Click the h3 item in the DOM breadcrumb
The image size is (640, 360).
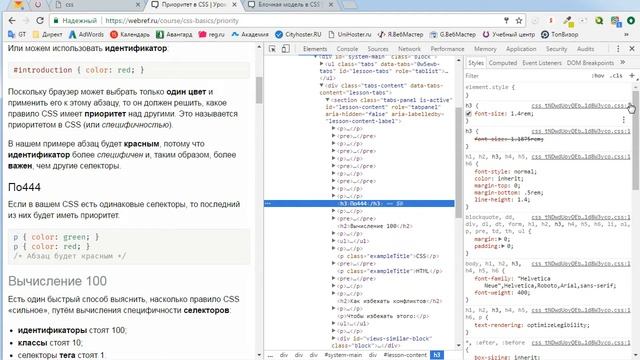click(x=437, y=355)
